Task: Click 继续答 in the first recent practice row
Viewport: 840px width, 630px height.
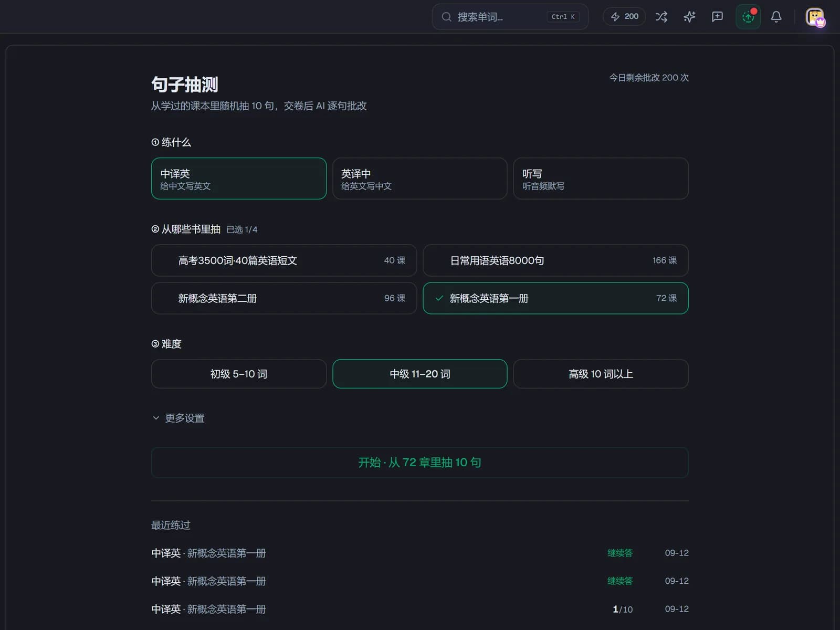Action: coord(620,553)
